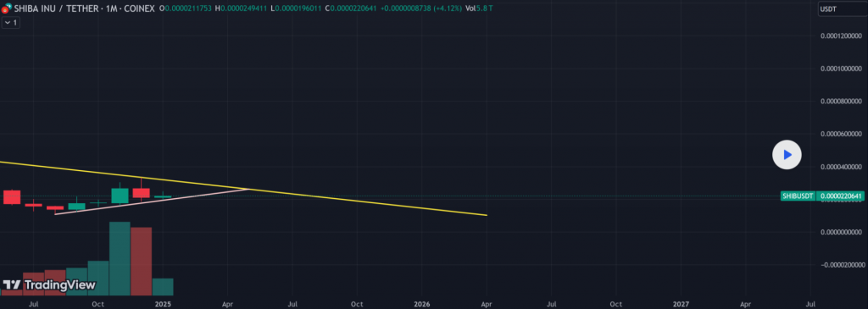Click the close value C0.0000220641
Viewport: 868px width, 309px height.
pos(352,8)
